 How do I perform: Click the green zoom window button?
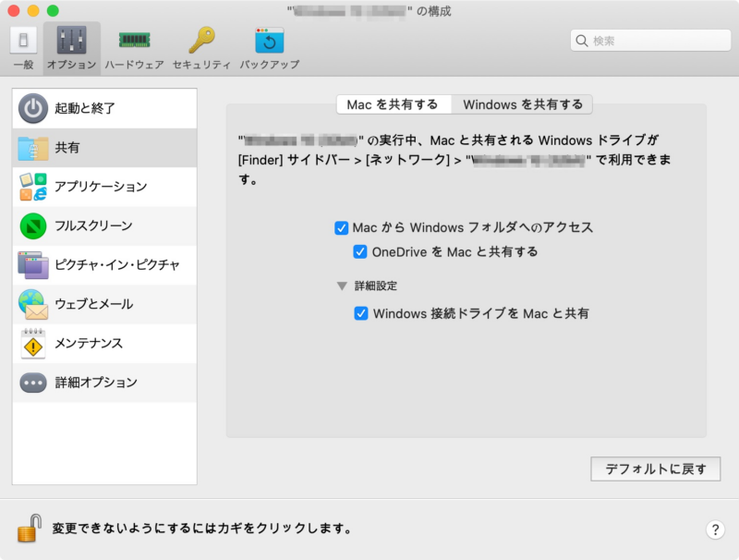53,10
